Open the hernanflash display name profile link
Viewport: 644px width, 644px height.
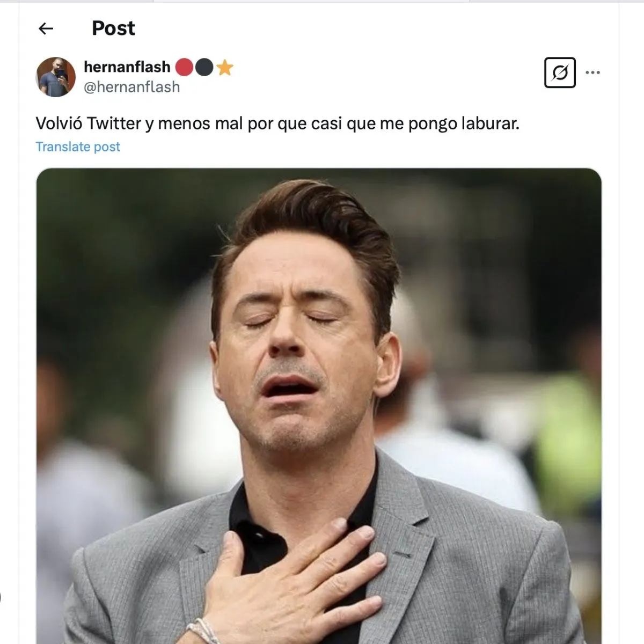(x=127, y=67)
